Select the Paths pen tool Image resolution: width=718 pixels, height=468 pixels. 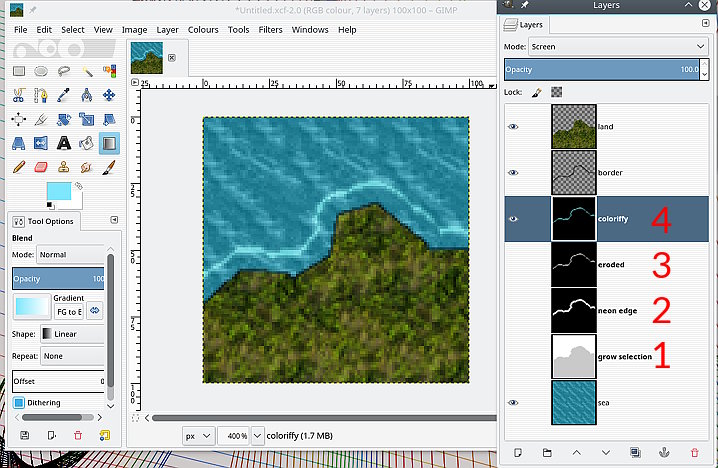click(41, 95)
